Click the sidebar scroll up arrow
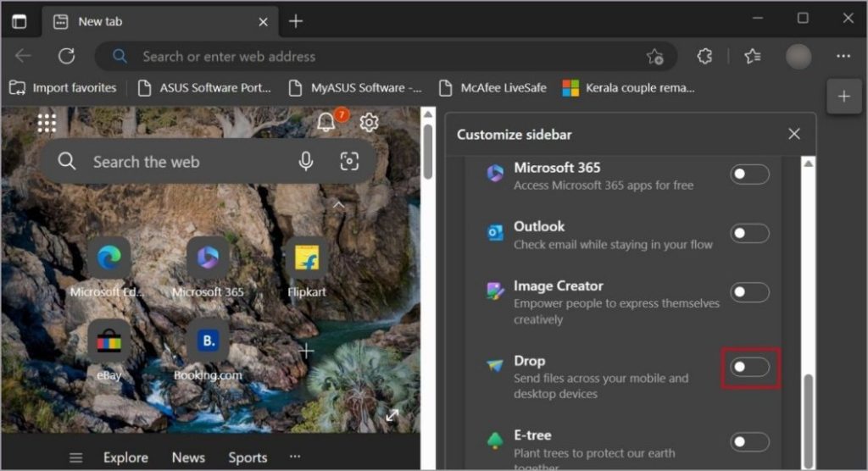The height and width of the screenshot is (471, 868). click(809, 163)
